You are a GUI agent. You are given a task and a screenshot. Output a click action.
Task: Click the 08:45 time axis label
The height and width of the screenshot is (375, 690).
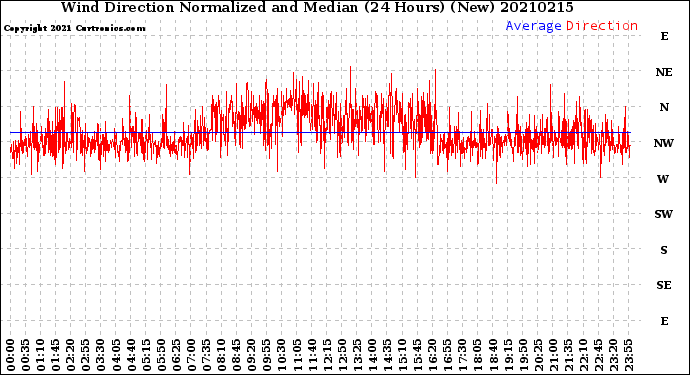[236, 355]
